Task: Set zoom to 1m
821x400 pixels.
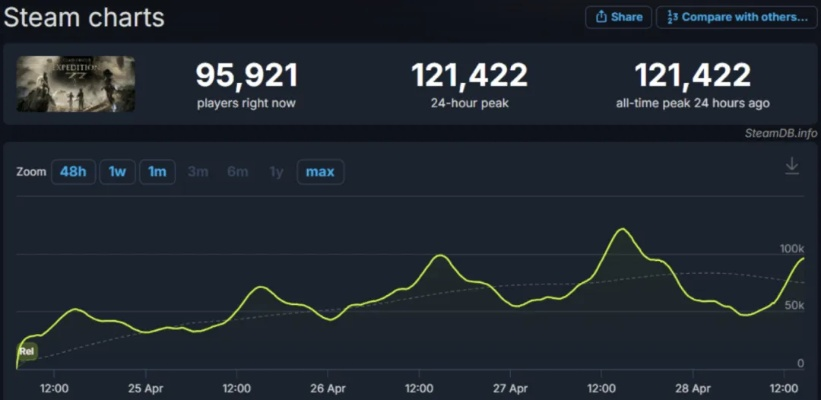Action: [157, 172]
